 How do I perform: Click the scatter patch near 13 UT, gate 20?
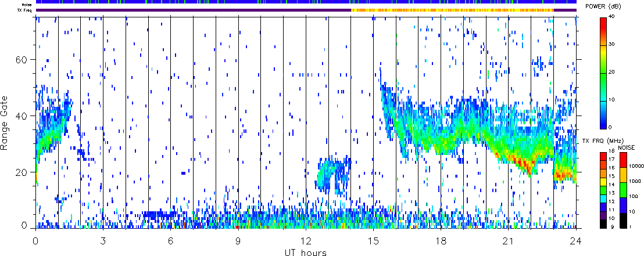tap(334, 174)
